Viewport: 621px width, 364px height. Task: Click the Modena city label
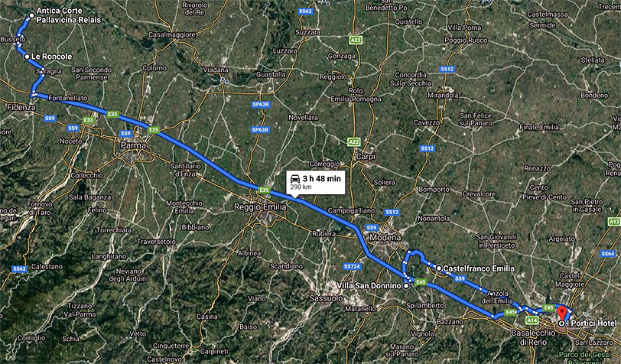[385, 237]
